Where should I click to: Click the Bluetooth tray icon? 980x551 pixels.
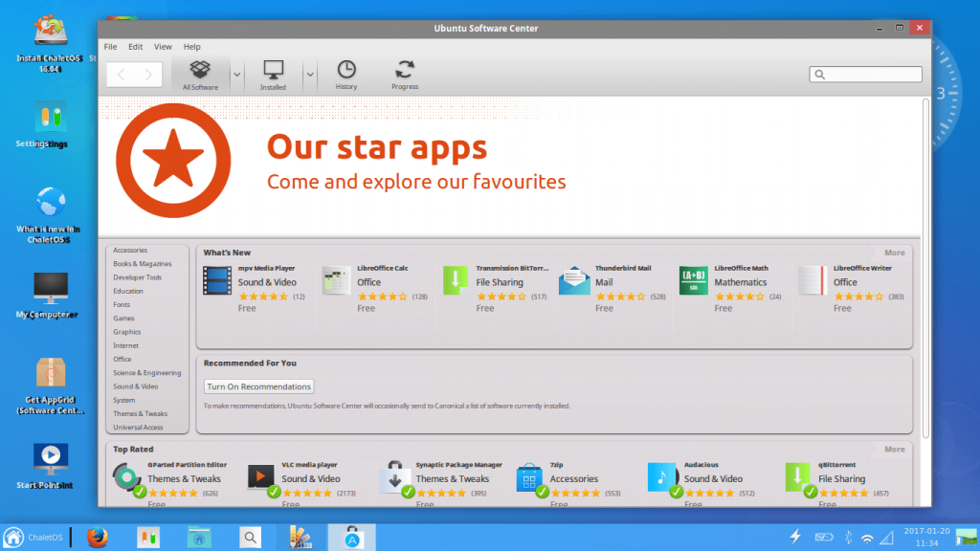(848, 538)
